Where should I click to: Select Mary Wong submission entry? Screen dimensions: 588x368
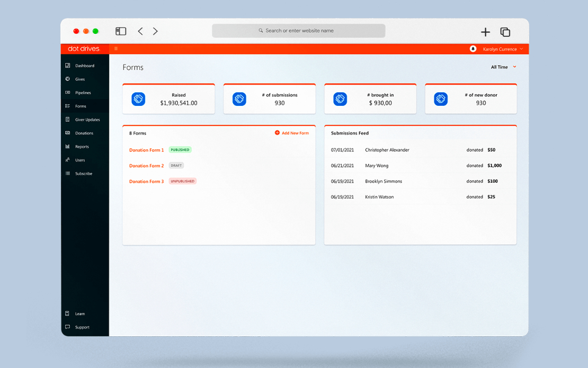(420, 166)
